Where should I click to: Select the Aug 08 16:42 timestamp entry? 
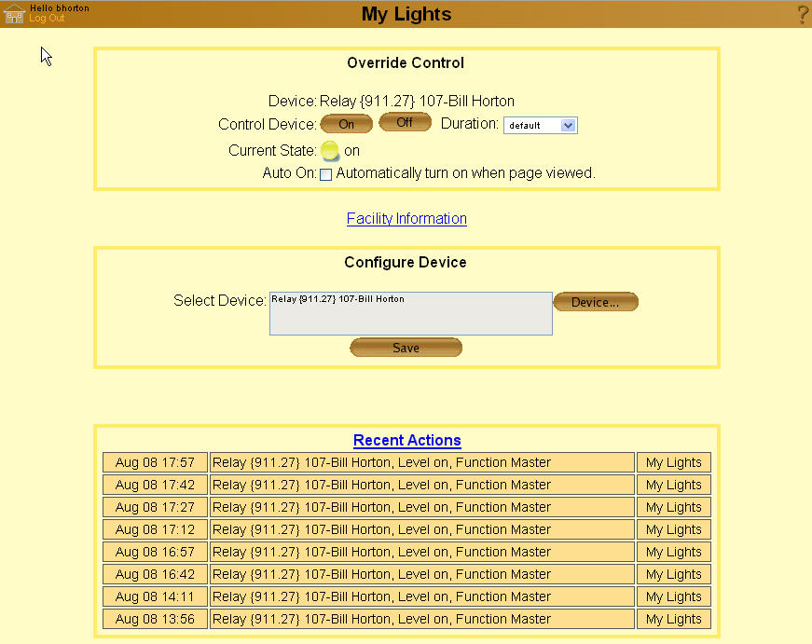coord(155,574)
